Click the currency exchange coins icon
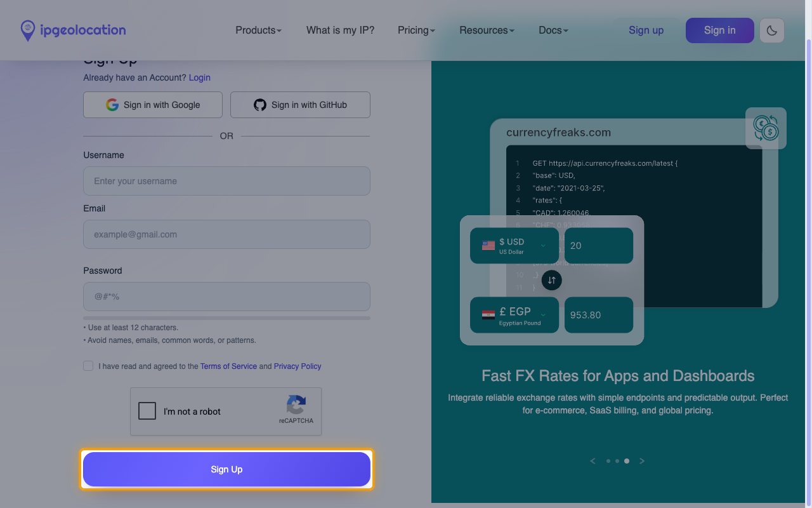The image size is (812, 508). coord(766,128)
